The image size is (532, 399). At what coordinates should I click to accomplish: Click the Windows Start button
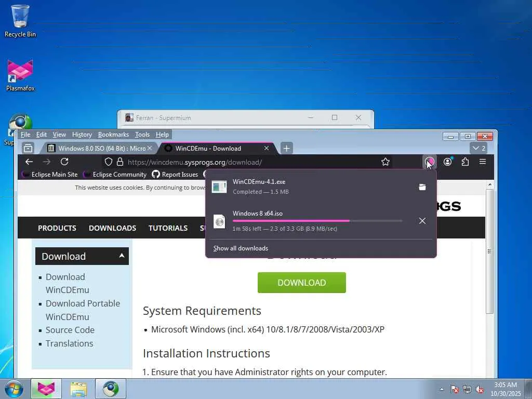coord(14,389)
